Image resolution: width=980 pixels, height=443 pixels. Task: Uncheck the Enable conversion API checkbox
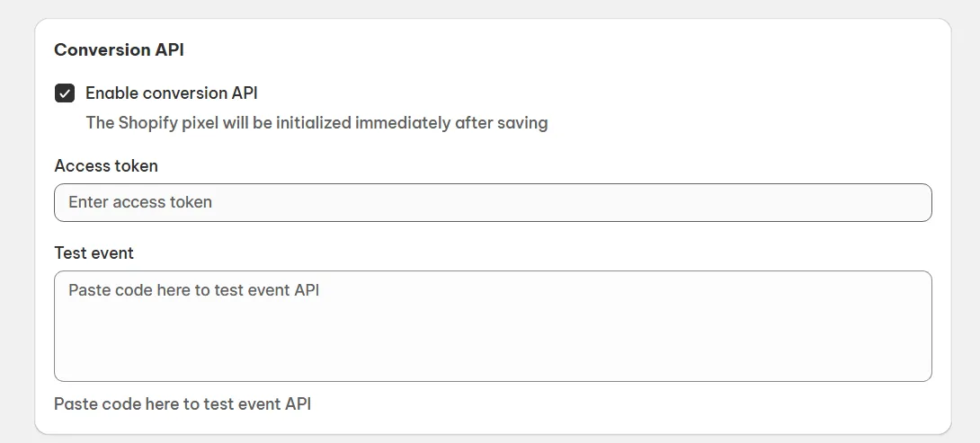(x=65, y=93)
